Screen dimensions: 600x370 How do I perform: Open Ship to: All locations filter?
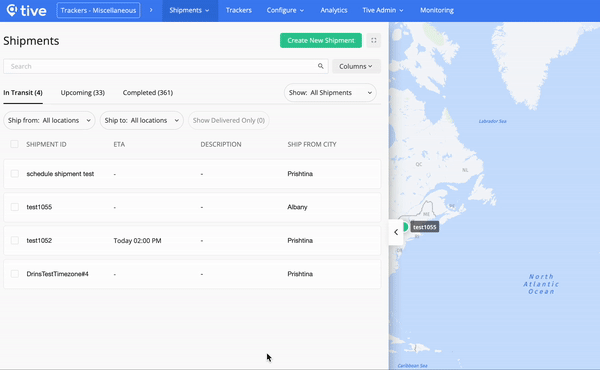coord(142,120)
